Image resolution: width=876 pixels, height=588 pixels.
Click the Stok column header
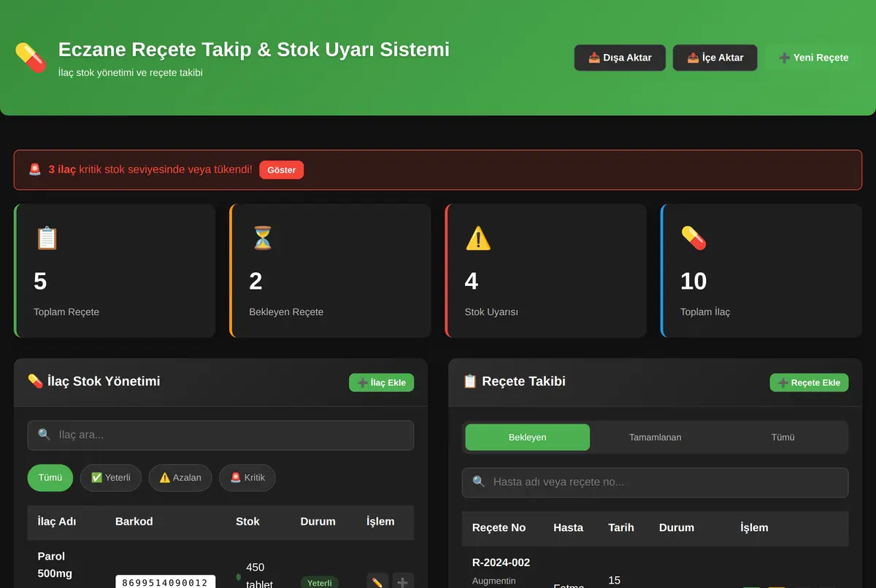(x=247, y=522)
